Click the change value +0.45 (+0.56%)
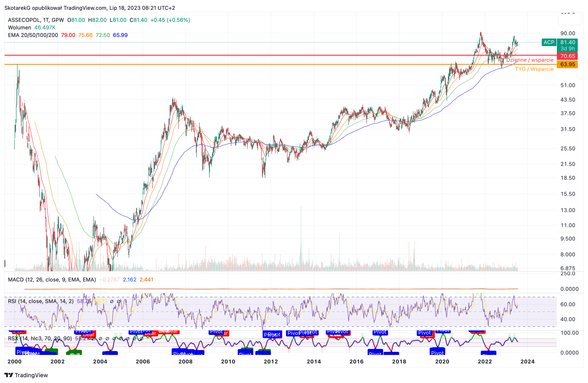Viewport: 588px width, 383px height. click(170, 20)
